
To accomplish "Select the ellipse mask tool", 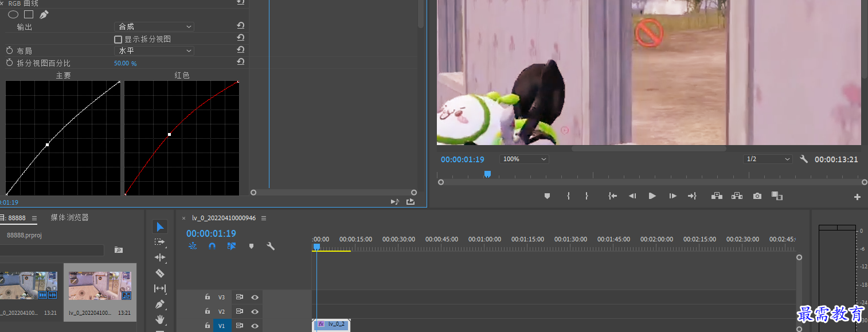I will [13, 14].
